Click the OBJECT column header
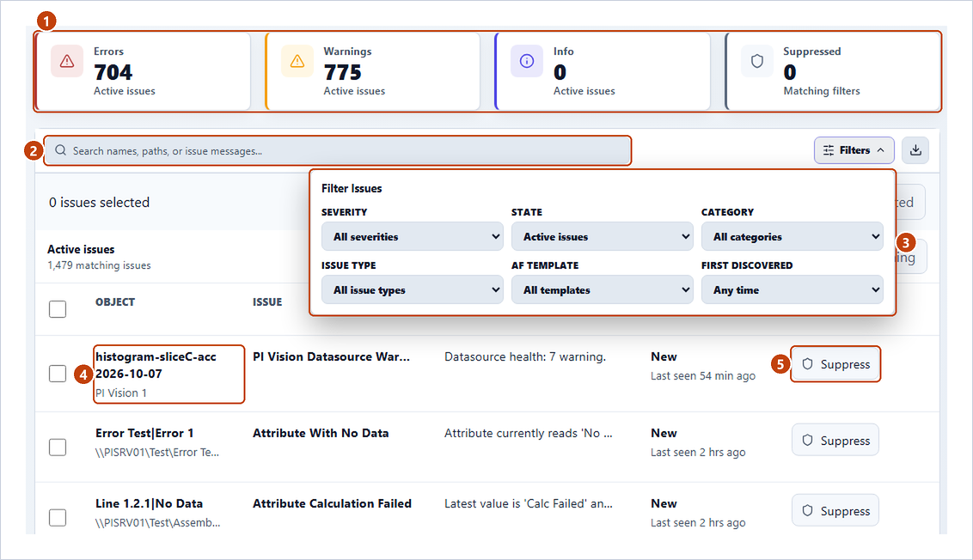 coord(115,302)
